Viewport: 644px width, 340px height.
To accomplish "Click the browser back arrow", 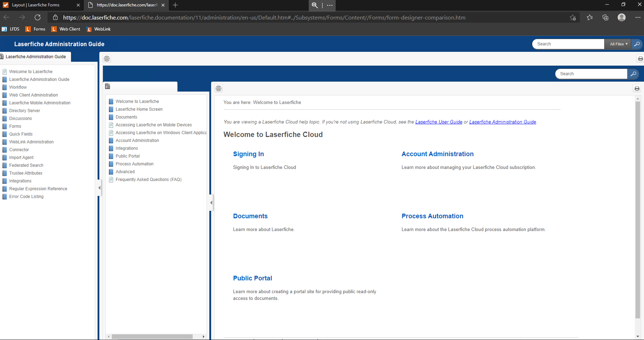I will pyautogui.click(x=6, y=17).
